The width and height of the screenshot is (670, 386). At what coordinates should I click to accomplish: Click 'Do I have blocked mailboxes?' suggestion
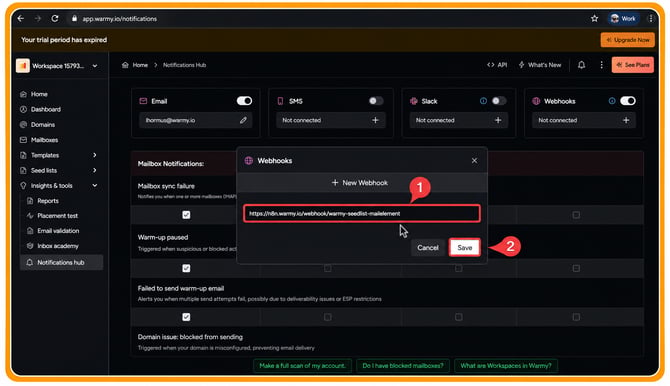click(x=403, y=366)
